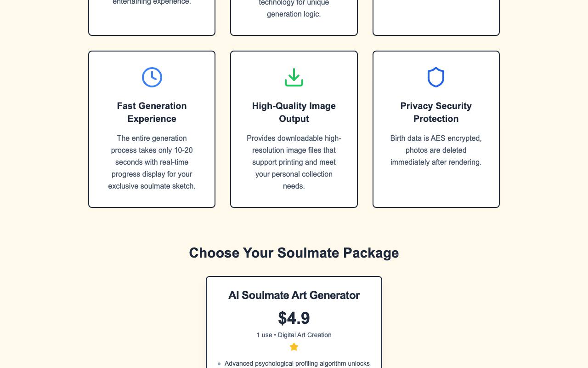Click the $4.9 price text
This screenshot has height=368, width=588.
(294, 318)
